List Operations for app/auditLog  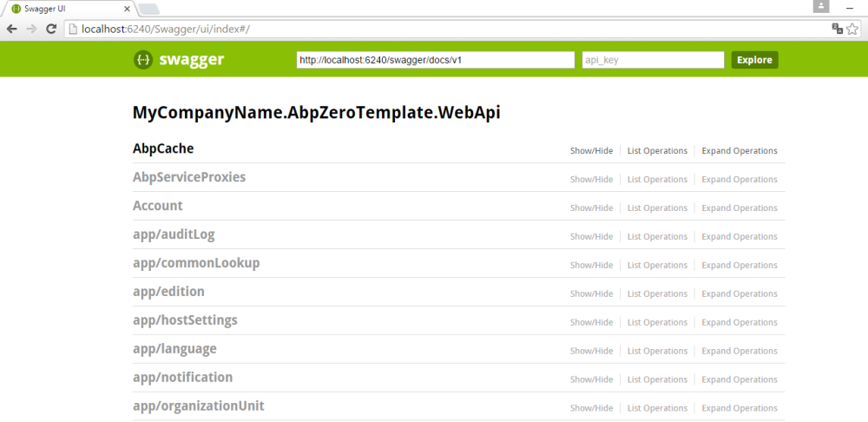(x=657, y=236)
